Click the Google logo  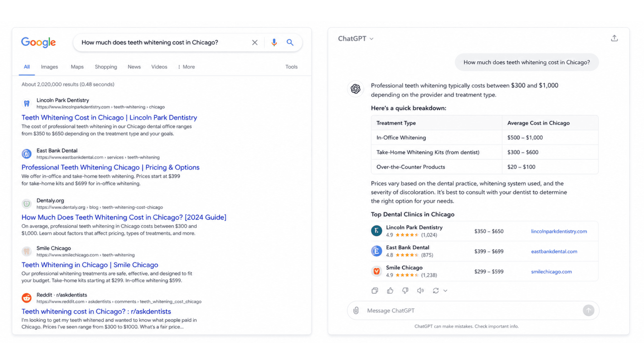click(38, 42)
